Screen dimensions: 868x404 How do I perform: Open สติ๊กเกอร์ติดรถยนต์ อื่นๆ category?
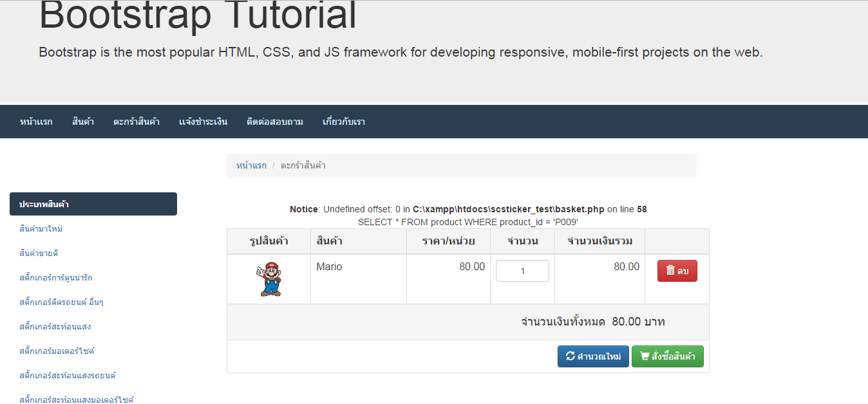coord(61,302)
